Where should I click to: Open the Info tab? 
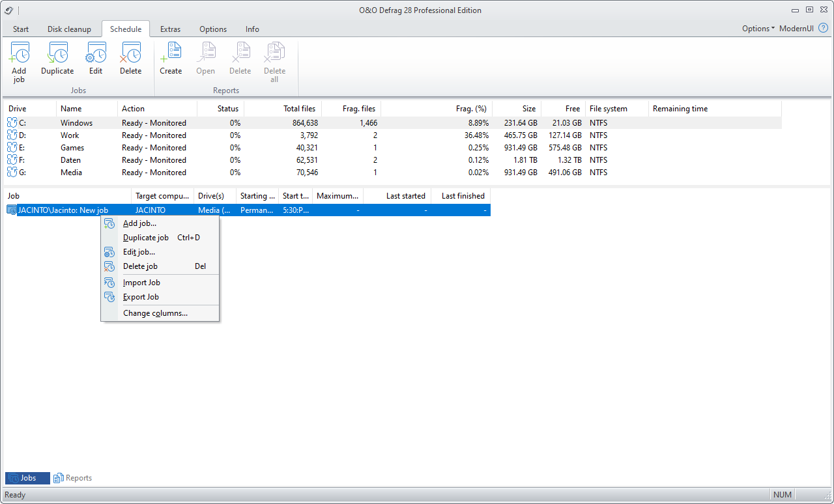point(252,29)
